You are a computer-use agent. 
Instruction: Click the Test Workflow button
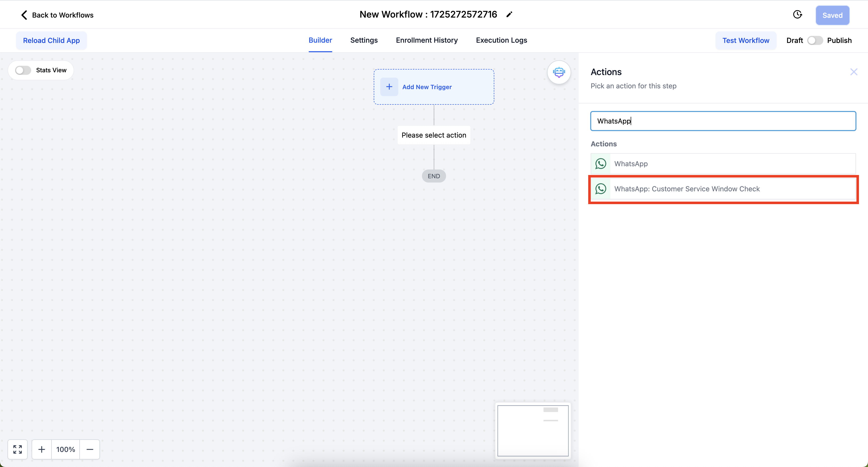(x=746, y=40)
